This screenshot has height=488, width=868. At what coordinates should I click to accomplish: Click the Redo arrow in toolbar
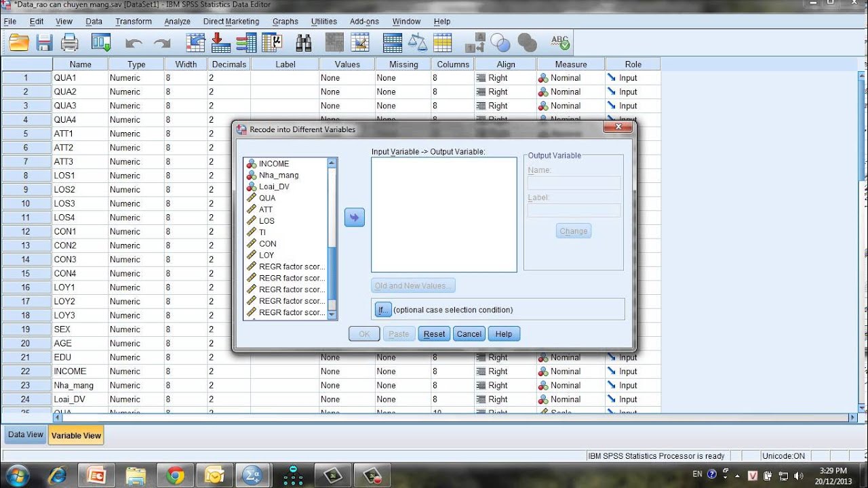pos(162,43)
